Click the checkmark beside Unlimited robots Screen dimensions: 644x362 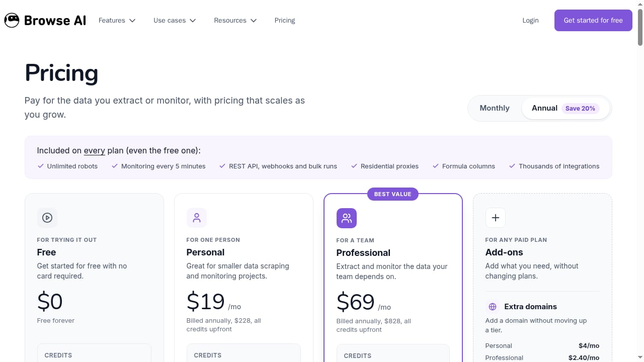41,166
